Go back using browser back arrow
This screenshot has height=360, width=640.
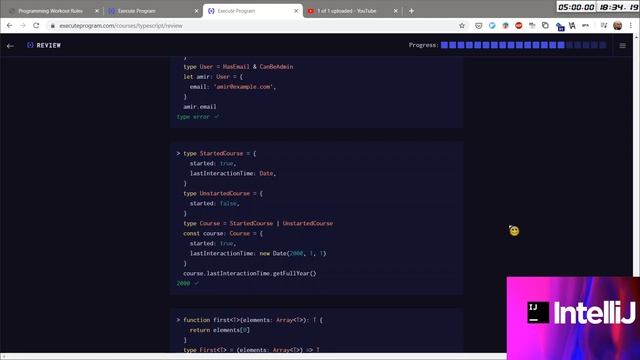(9, 26)
